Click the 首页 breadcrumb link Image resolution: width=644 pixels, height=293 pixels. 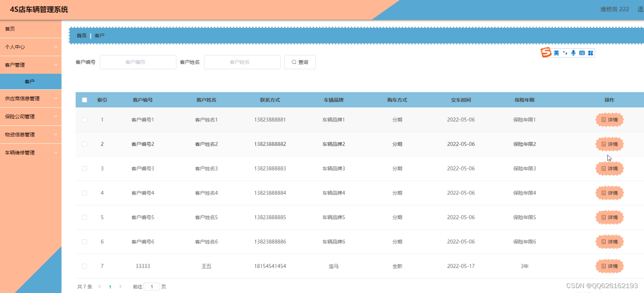[x=82, y=36]
